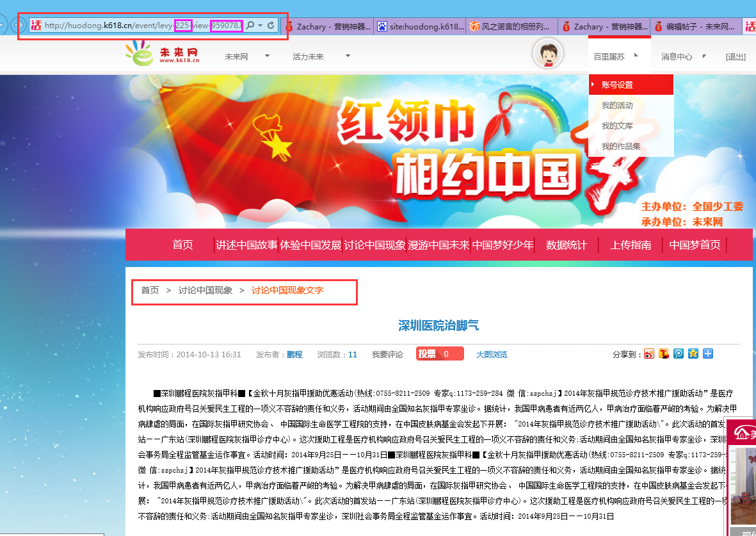Open the user avatar profile picture
This screenshot has height=536, width=756.
(x=547, y=53)
